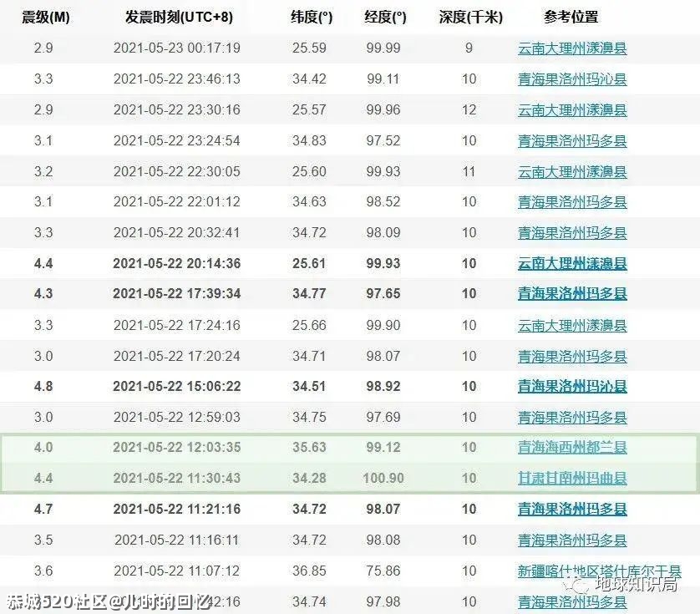The image size is (700, 614).
Task: Select the time cell 2021-05-22 22:30:05
Action: point(177,171)
